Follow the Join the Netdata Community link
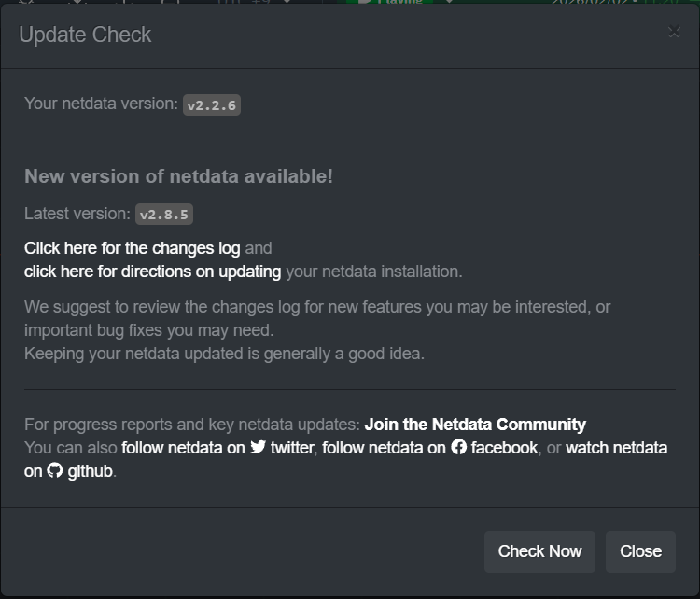Image resolution: width=700 pixels, height=599 pixels. coord(475,425)
